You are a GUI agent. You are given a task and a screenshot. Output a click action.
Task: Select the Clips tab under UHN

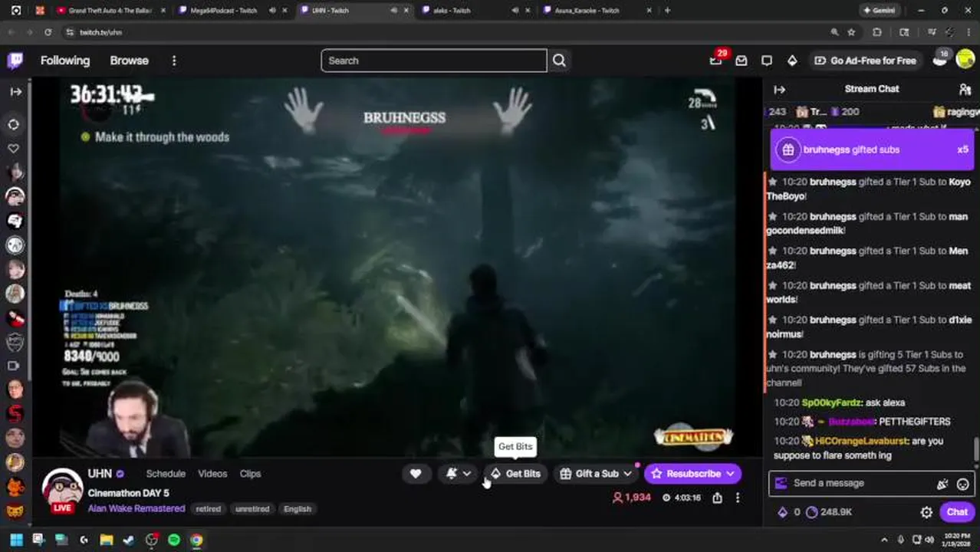250,474
